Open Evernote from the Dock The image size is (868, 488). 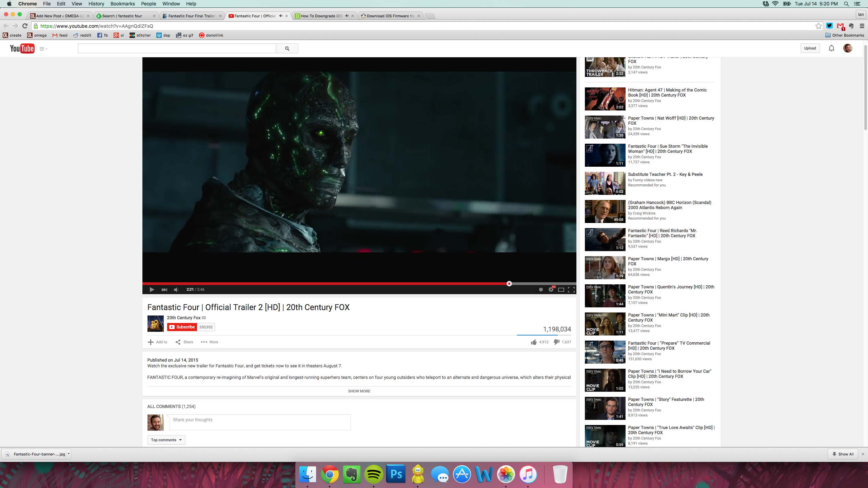(x=352, y=474)
